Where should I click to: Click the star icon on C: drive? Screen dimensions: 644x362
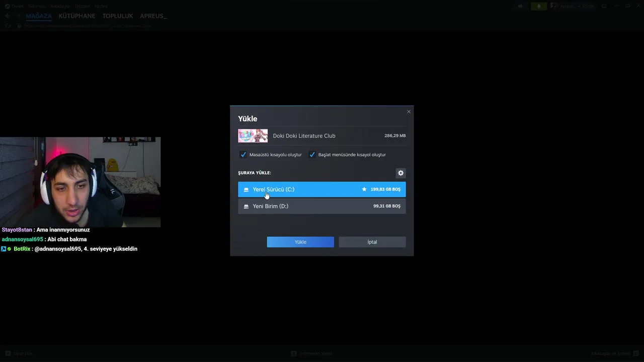pos(364,190)
